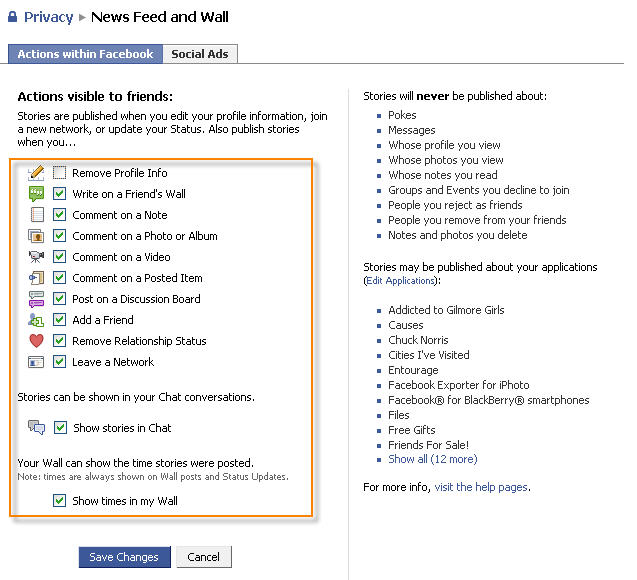Image resolution: width=637 pixels, height=580 pixels.
Task: Click the red heart Relationship Status icon
Action: click(36, 341)
